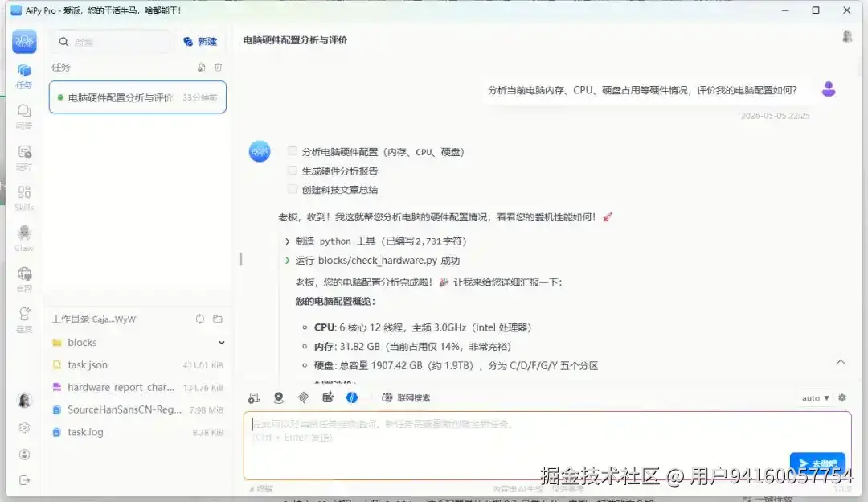Click the logout icon at sidebar bottom

point(24,480)
